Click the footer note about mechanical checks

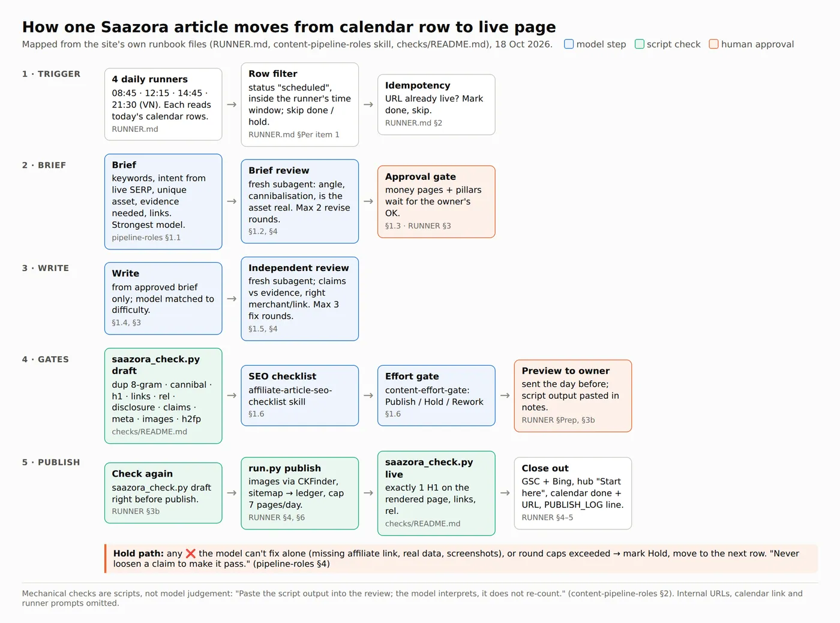[x=412, y=598]
